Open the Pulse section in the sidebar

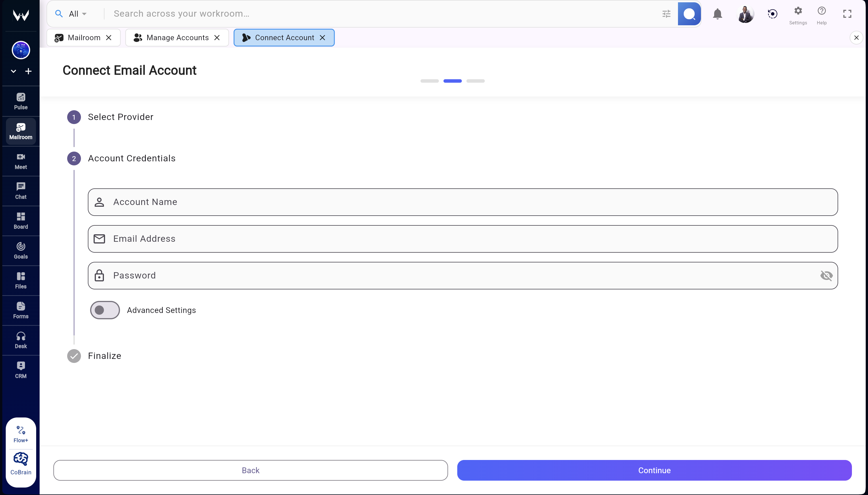(x=20, y=100)
